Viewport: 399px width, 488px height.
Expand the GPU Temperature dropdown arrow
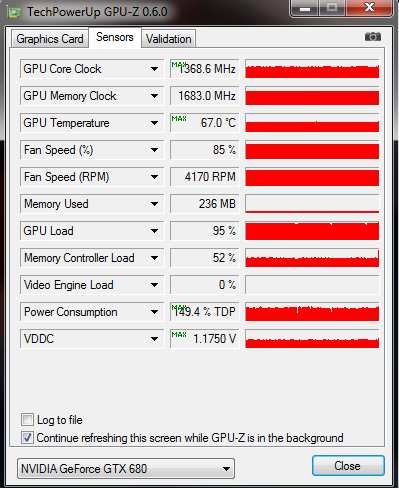pos(154,123)
